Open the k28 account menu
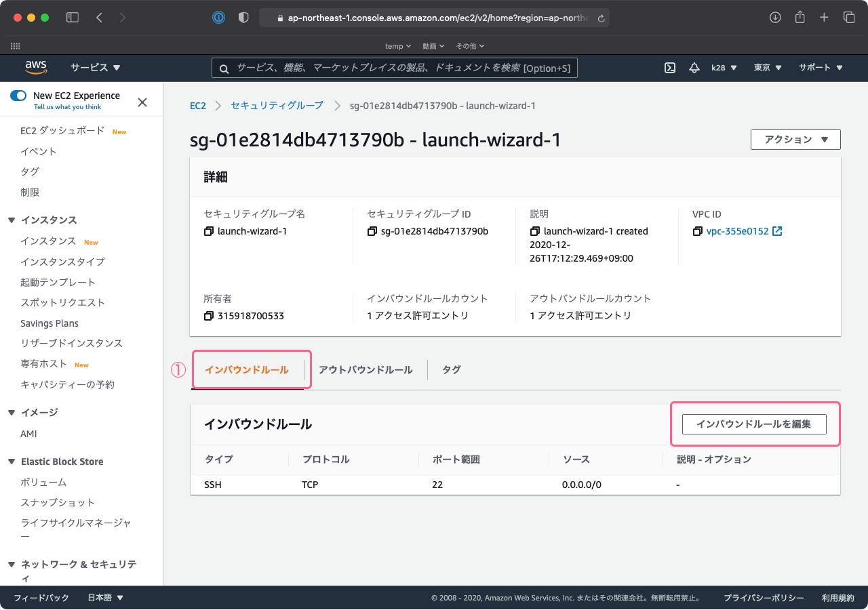This screenshot has height=610, width=868. tap(724, 68)
